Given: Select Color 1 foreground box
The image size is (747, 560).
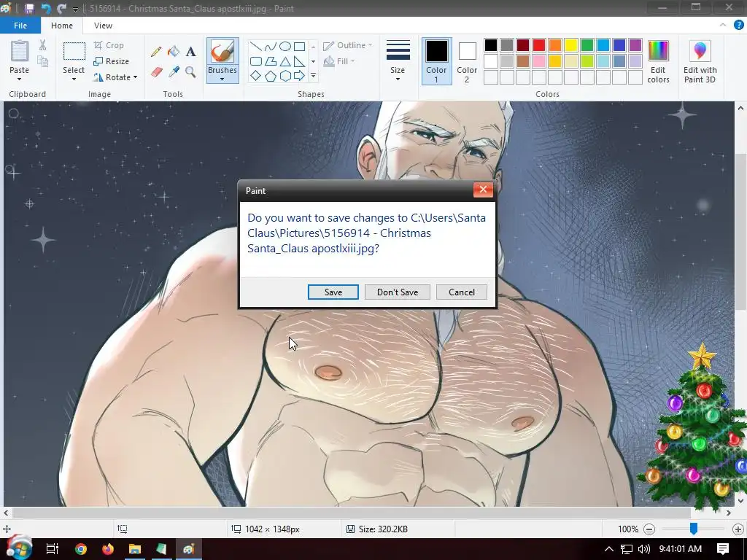Looking at the screenshot, I should pos(437,62).
